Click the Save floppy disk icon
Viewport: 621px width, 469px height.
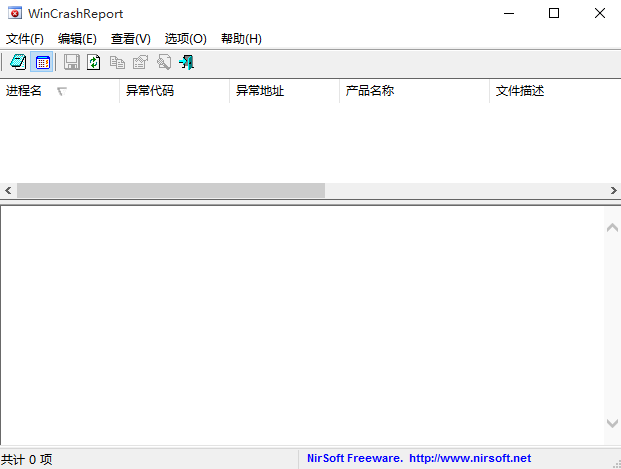(x=72, y=62)
